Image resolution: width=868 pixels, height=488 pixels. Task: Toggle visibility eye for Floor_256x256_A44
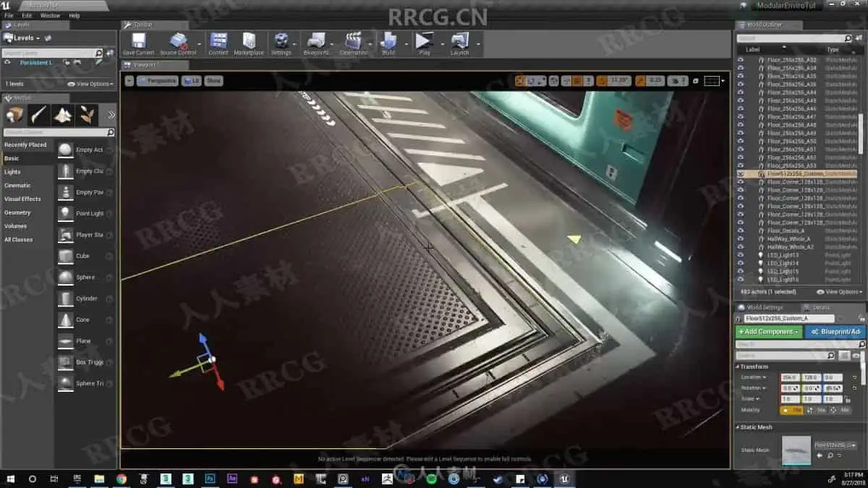[x=740, y=93]
